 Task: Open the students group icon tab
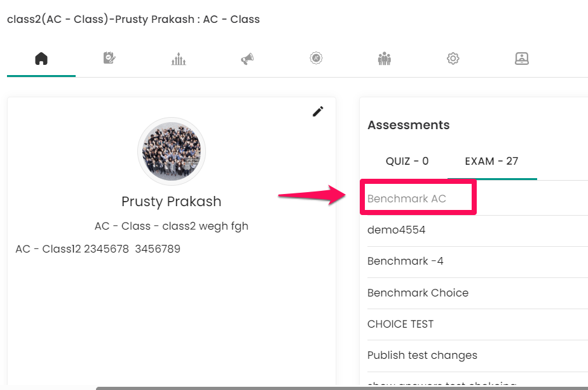click(385, 59)
